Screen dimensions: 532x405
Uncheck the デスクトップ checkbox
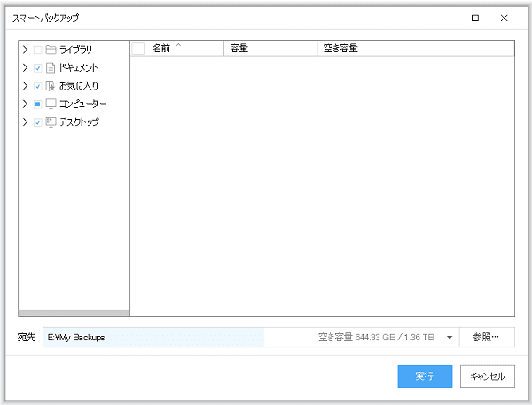(37, 122)
